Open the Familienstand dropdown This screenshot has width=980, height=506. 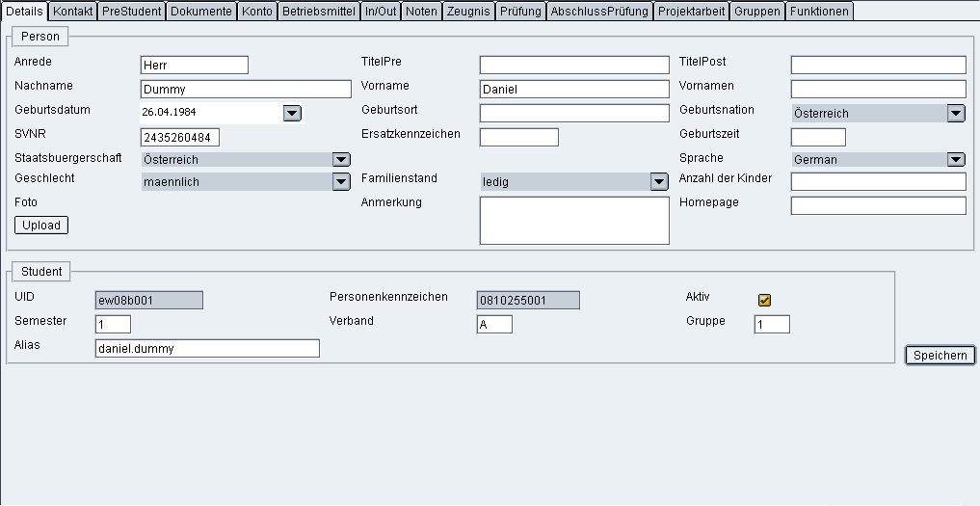[x=659, y=182]
